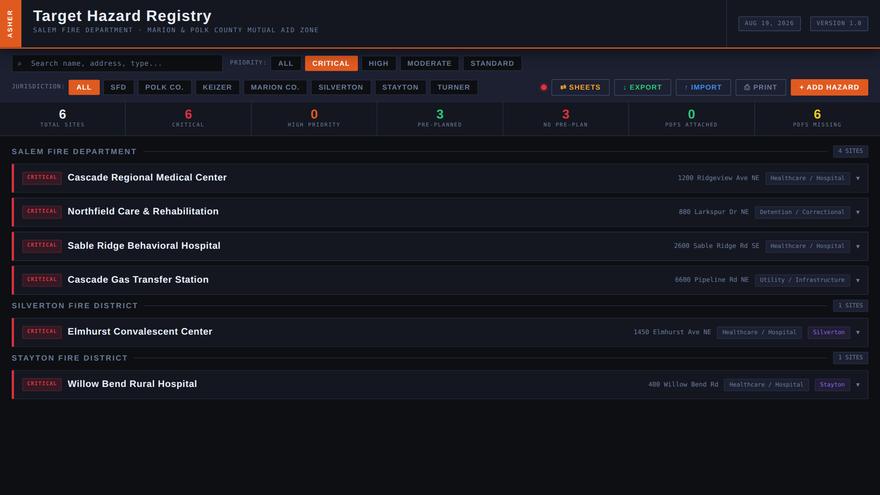Filter by HIGH priority
The image size is (880, 495).
(x=378, y=63)
